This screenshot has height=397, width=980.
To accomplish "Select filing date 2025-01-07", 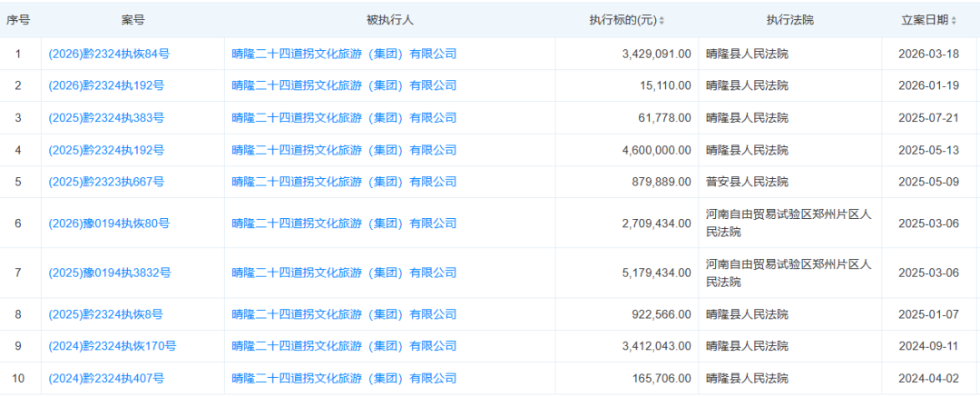I will tap(929, 314).
